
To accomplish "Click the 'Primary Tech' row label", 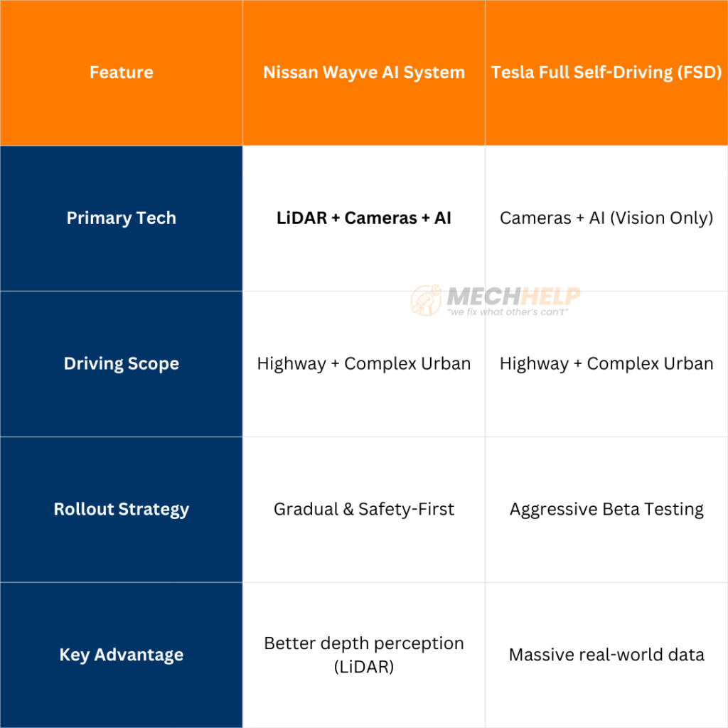I will click(x=122, y=218).
